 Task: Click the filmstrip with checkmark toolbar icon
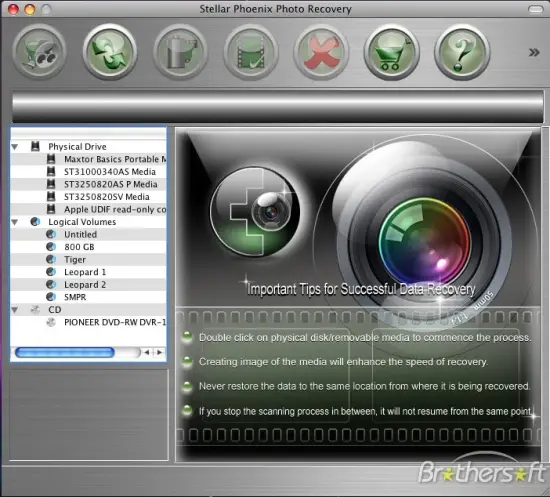click(x=251, y=52)
